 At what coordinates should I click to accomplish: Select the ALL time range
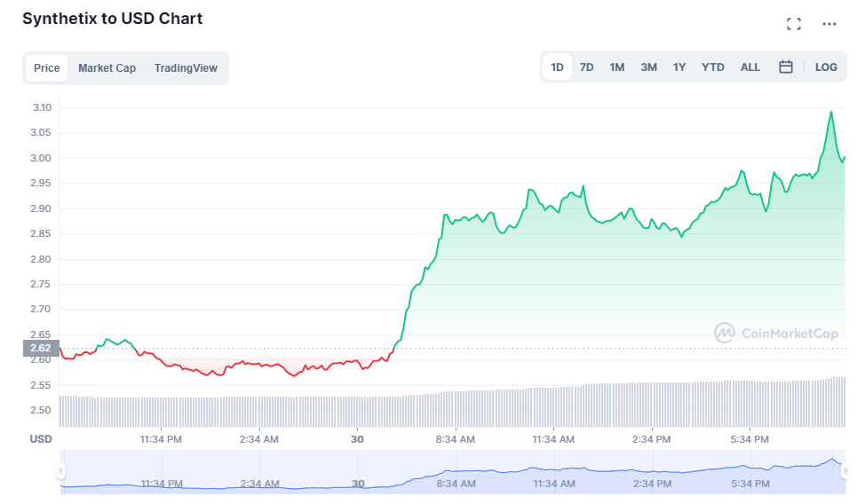(750, 67)
